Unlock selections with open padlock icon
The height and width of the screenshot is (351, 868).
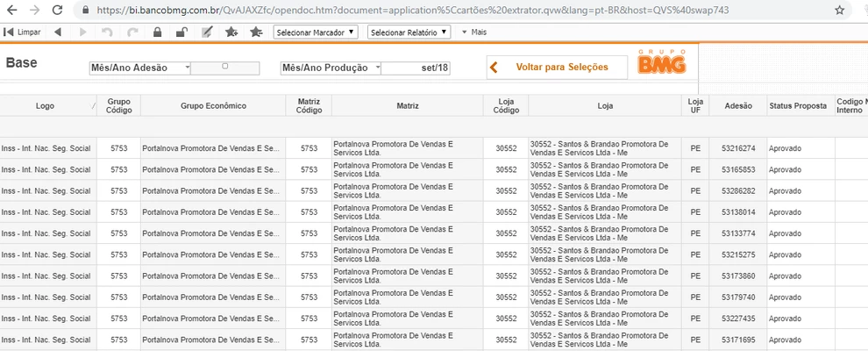point(181,32)
